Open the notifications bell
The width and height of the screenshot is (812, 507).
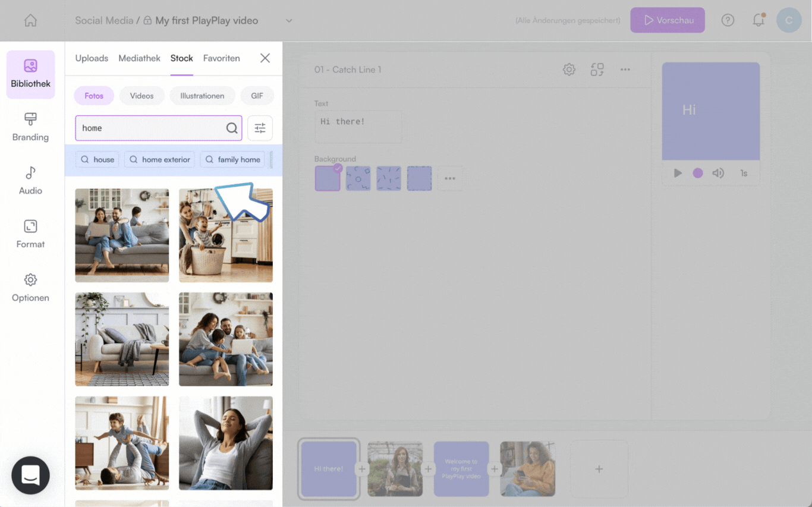758,20
